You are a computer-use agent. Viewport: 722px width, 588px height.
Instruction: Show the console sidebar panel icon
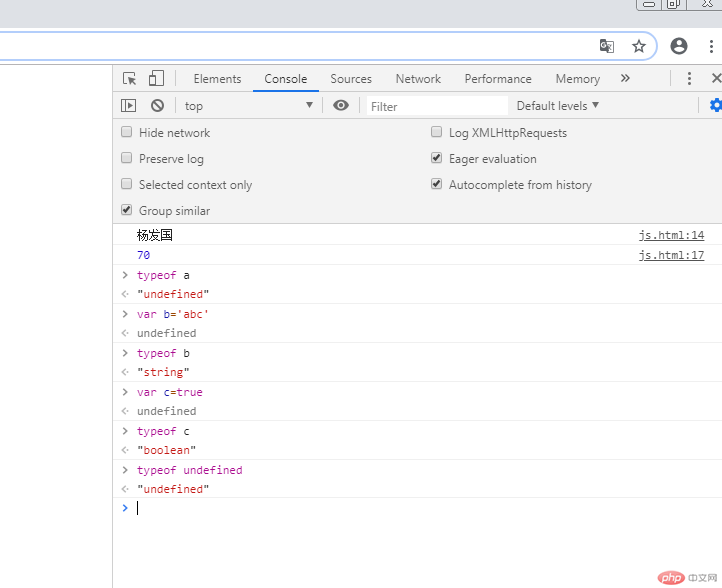tap(128, 106)
